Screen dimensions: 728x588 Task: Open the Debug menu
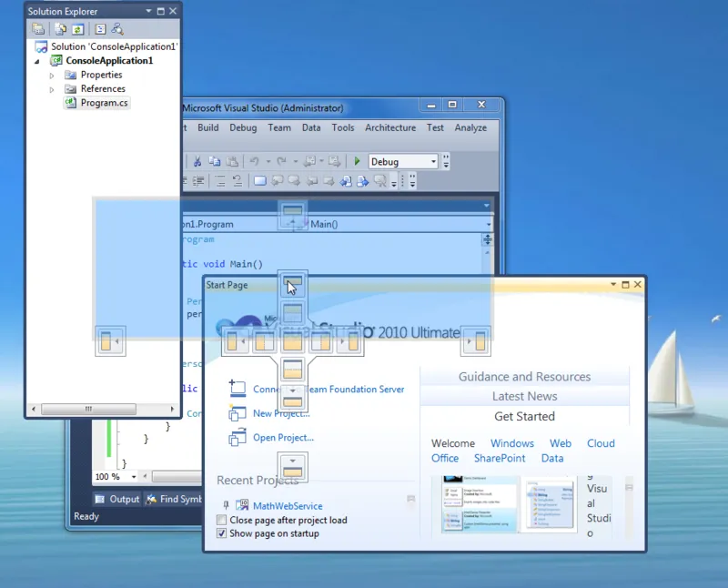pyautogui.click(x=243, y=127)
